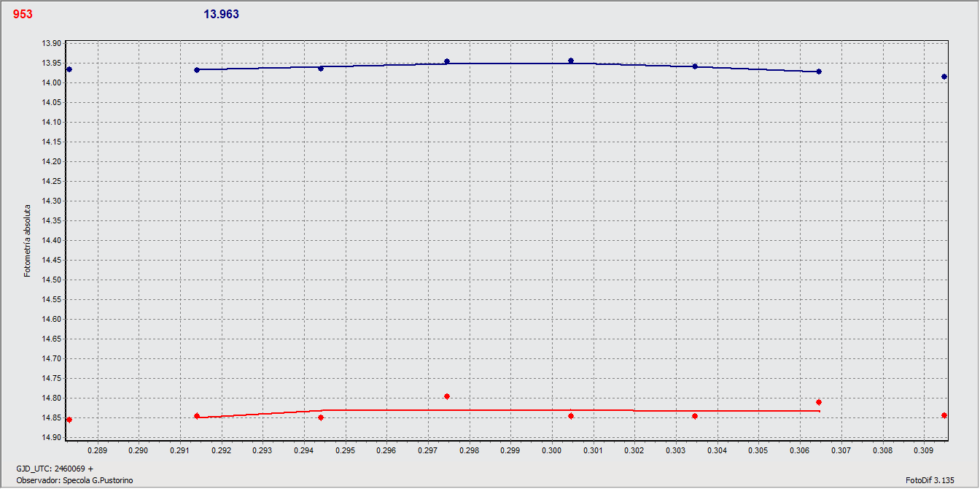Click the 14.75 y-axis tick label
The height and width of the screenshot is (489, 980).
pos(52,378)
